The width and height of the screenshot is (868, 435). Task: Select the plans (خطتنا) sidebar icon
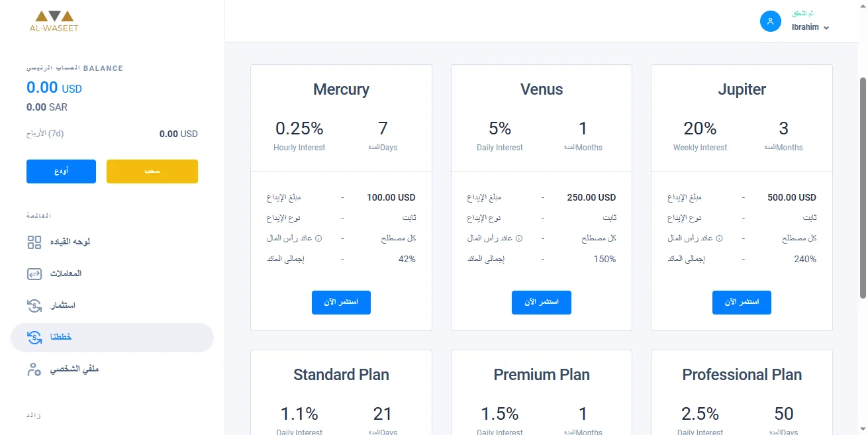click(34, 336)
